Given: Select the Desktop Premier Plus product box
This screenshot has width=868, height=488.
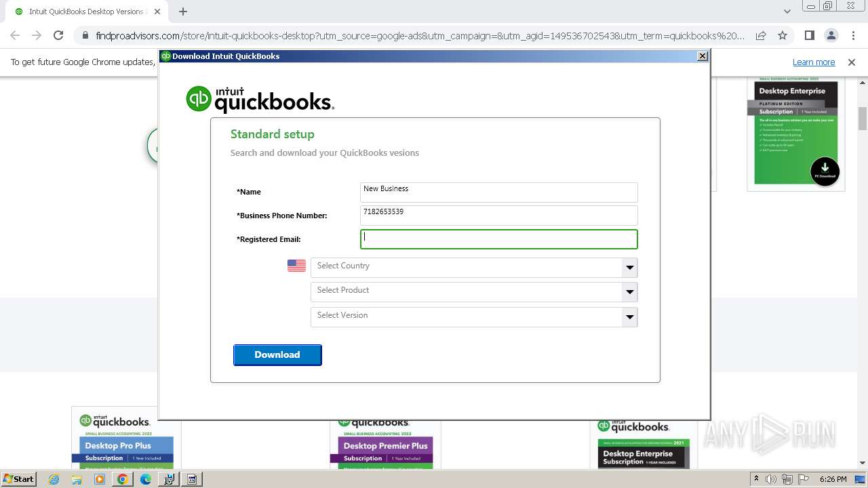Looking at the screenshot, I should 385,444.
